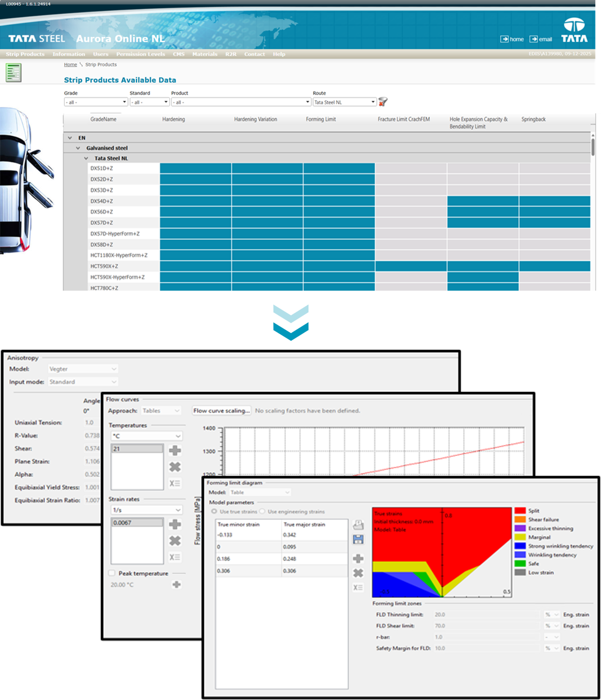This screenshot has height=700, width=601.
Task: Click the Help menu item
Action: coord(279,54)
